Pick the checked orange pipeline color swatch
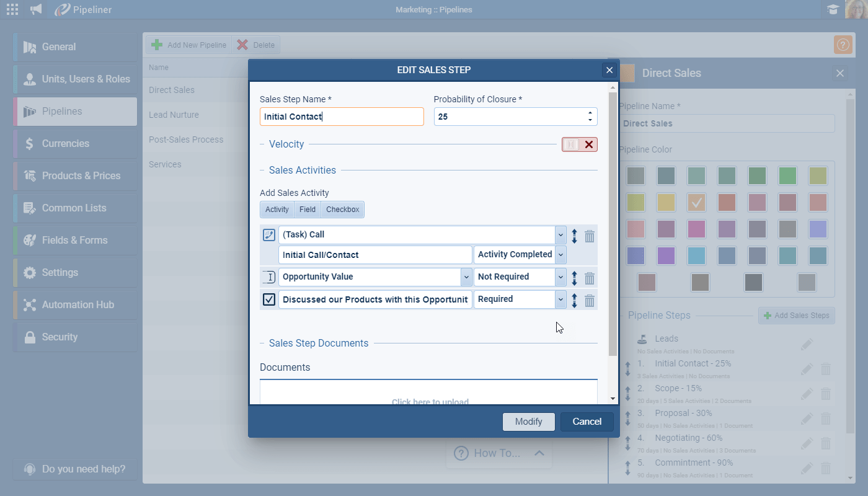The width and height of the screenshot is (868, 496). tap(697, 202)
